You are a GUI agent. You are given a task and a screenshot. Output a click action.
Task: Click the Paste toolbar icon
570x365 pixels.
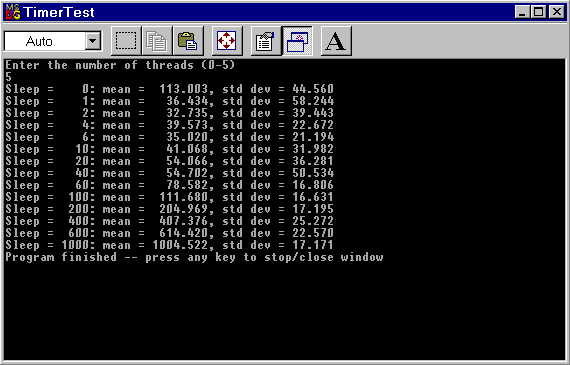click(188, 41)
